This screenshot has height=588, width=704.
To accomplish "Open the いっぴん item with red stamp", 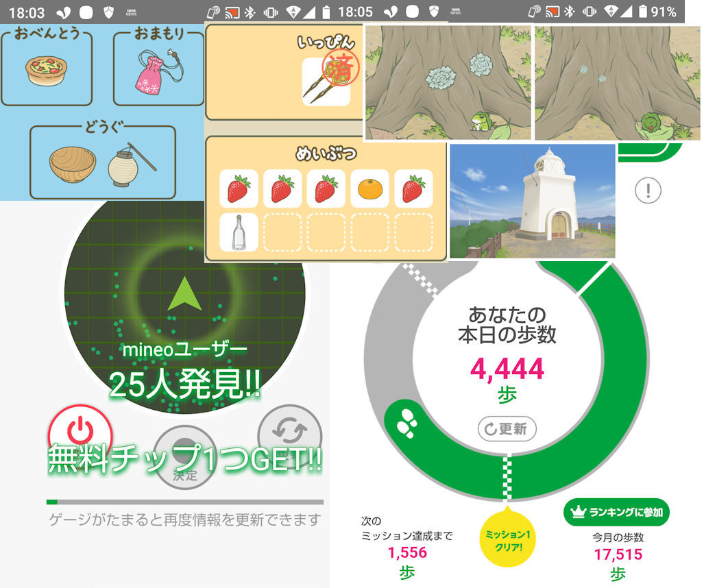I will click(326, 82).
